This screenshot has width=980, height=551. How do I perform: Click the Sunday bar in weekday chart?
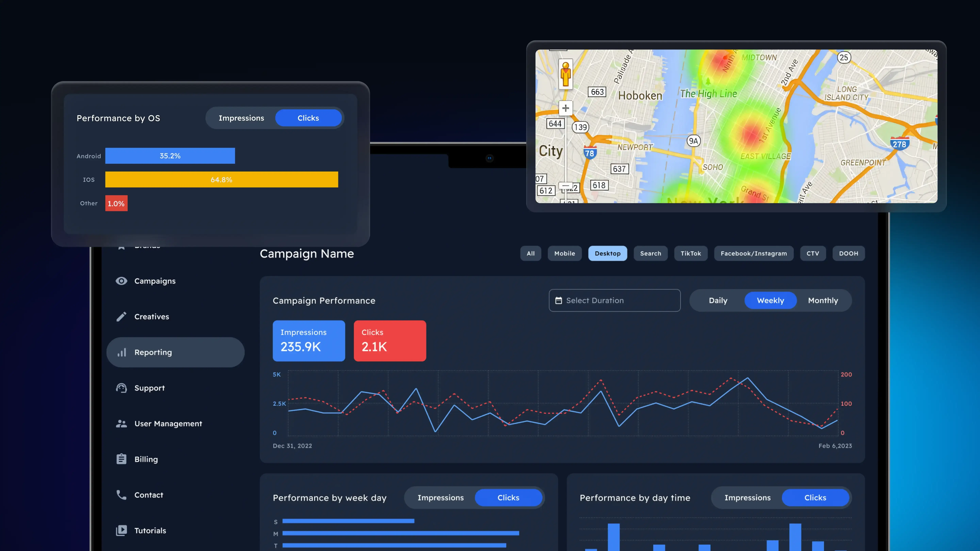pyautogui.click(x=348, y=521)
